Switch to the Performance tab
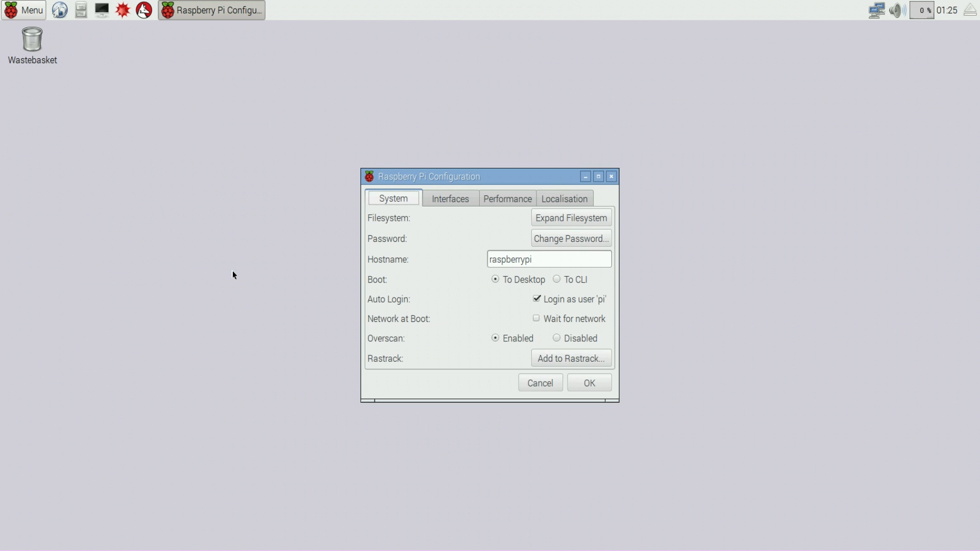Image resolution: width=980 pixels, height=551 pixels. click(x=507, y=199)
